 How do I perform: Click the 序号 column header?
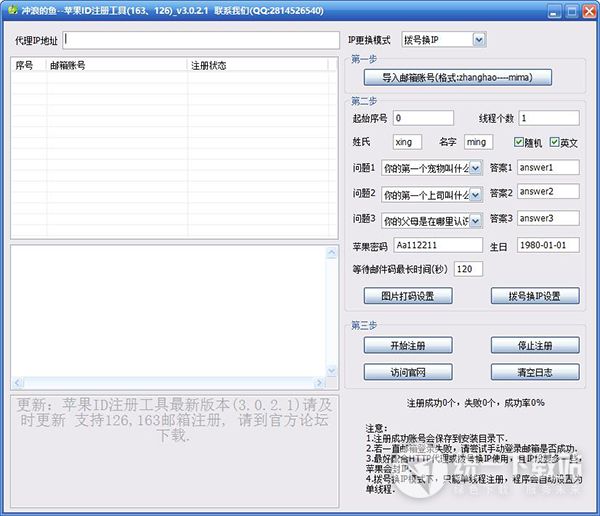coord(29,65)
